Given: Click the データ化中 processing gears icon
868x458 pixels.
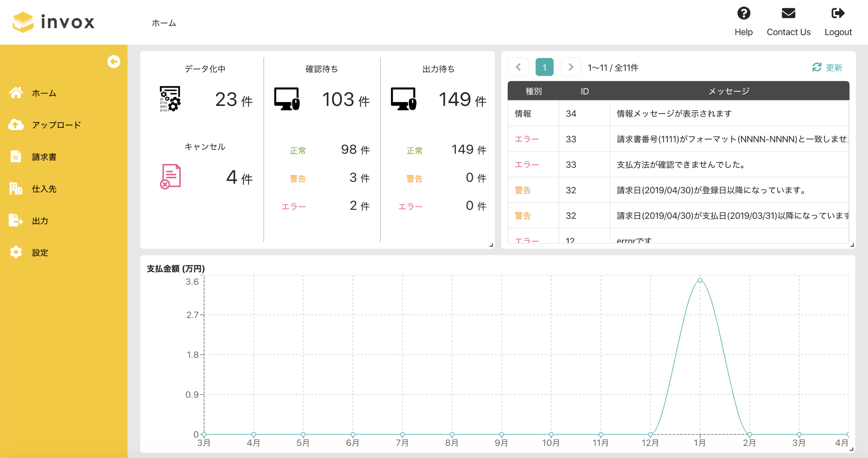Looking at the screenshot, I should click(x=170, y=99).
